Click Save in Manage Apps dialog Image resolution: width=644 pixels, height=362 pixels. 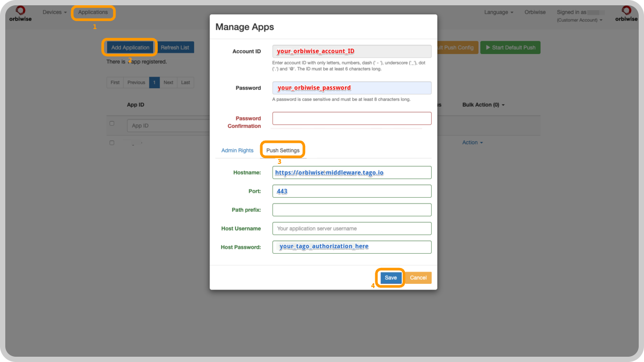tap(391, 277)
